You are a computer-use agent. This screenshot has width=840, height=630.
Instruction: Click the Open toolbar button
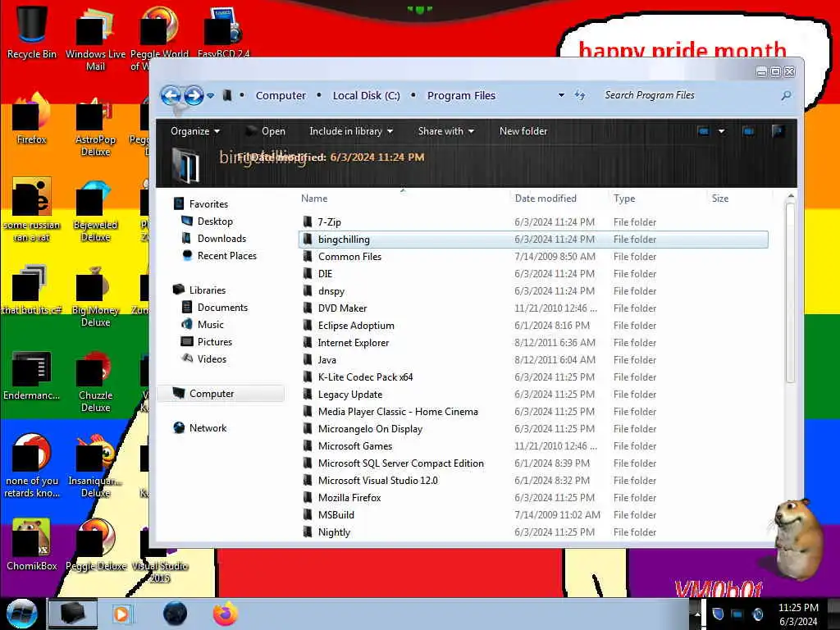[x=267, y=131]
